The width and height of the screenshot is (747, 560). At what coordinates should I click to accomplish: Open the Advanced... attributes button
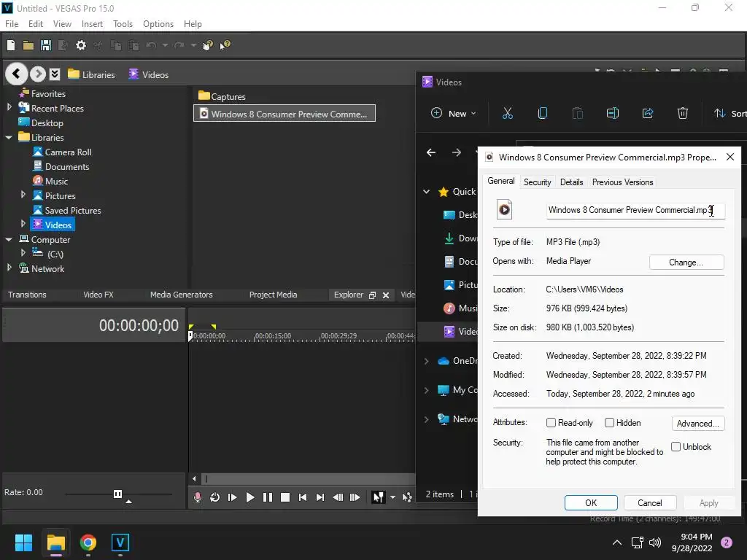(698, 424)
